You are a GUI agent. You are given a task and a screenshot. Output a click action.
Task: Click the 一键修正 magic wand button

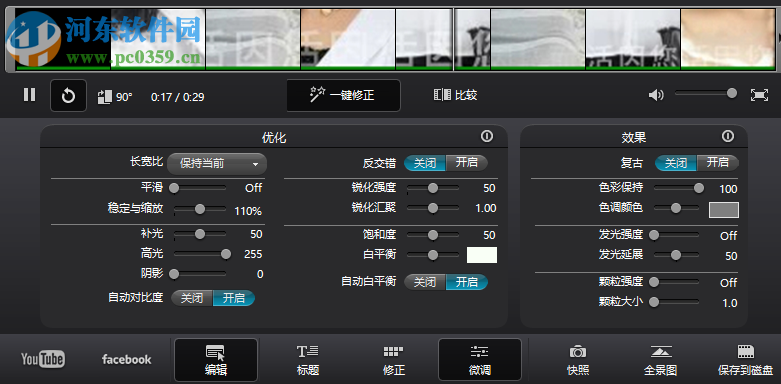coord(343,95)
